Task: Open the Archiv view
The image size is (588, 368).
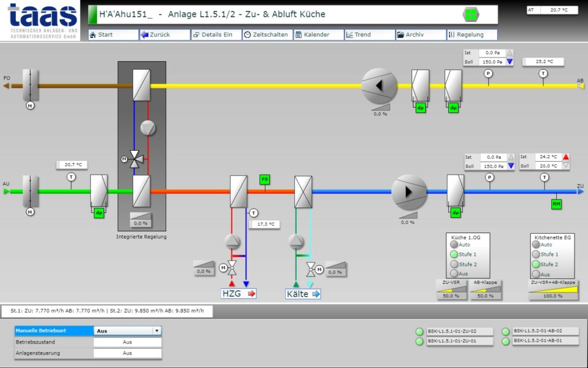Action: (421, 34)
